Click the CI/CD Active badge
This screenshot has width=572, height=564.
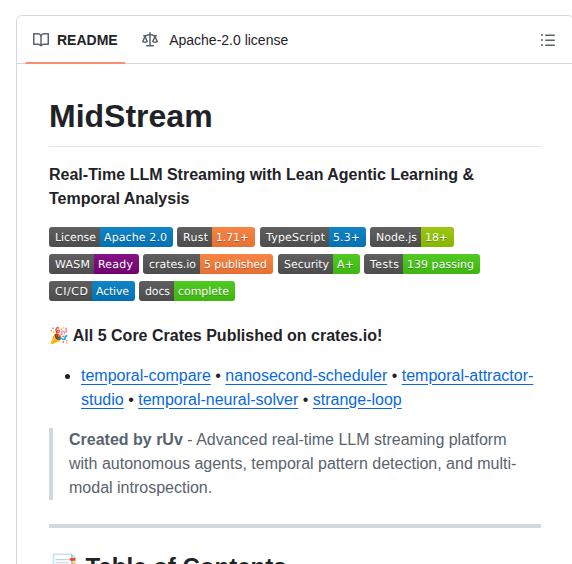pos(92,291)
